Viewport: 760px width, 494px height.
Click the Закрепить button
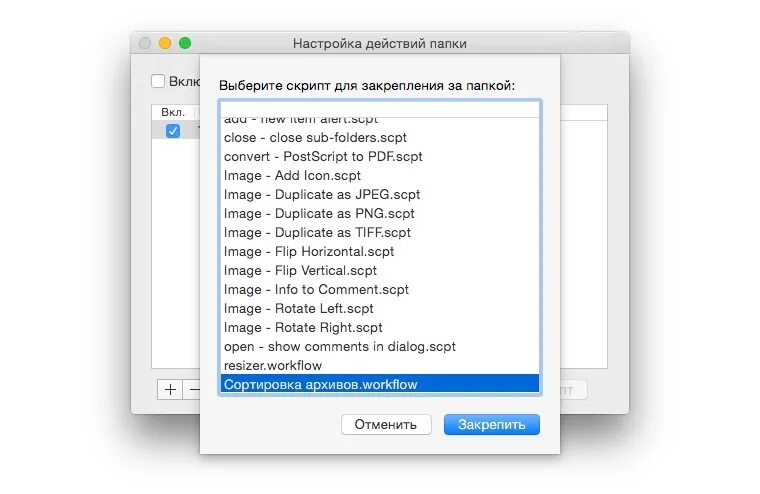point(491,424)
